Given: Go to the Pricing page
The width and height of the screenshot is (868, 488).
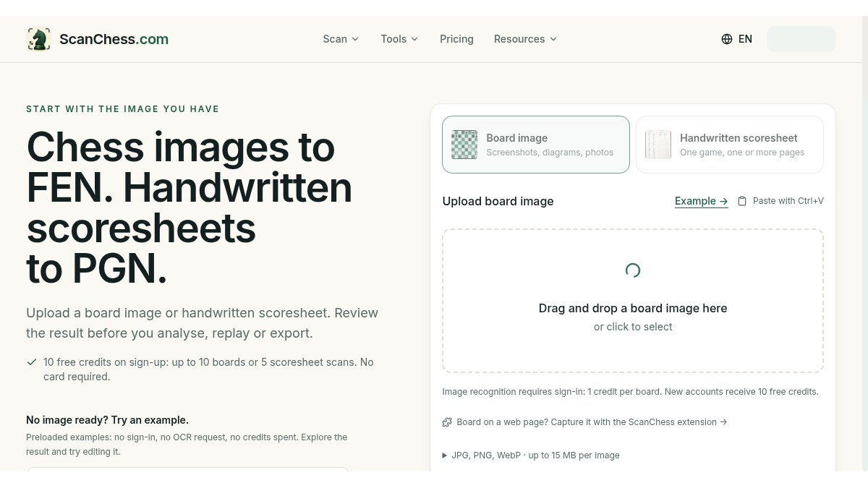Looking at the screenshot, I should 456,39.
